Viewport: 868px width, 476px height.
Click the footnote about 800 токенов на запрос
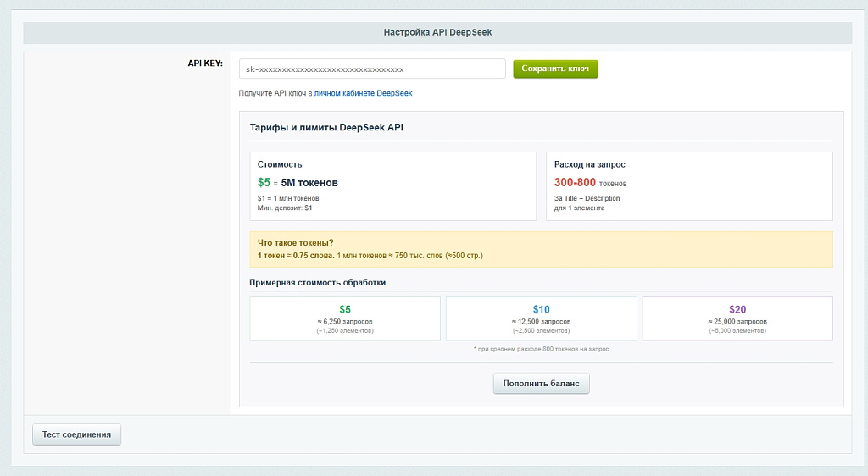pyautogui.click(x=541, y=349)
